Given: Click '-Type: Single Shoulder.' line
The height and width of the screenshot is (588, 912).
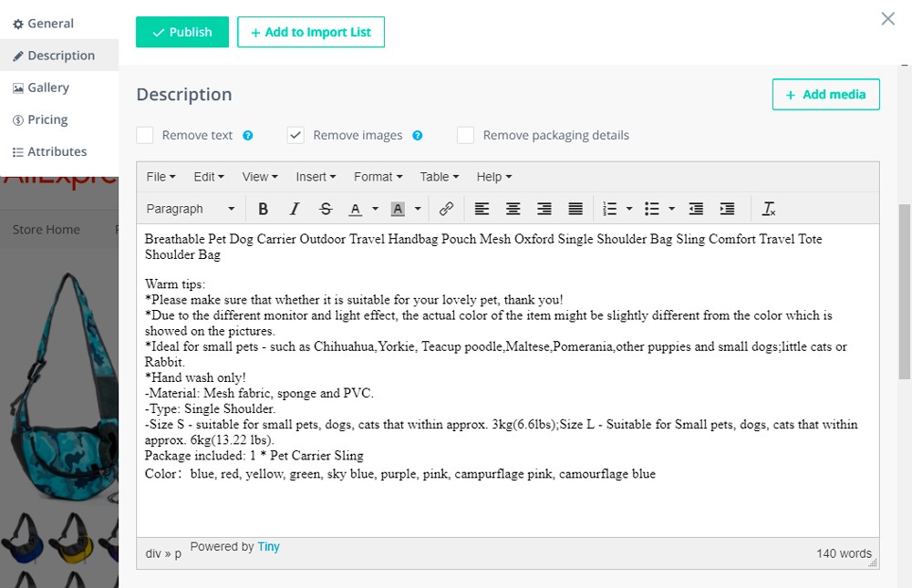Looking at the screenshot, I should [210, 409].
